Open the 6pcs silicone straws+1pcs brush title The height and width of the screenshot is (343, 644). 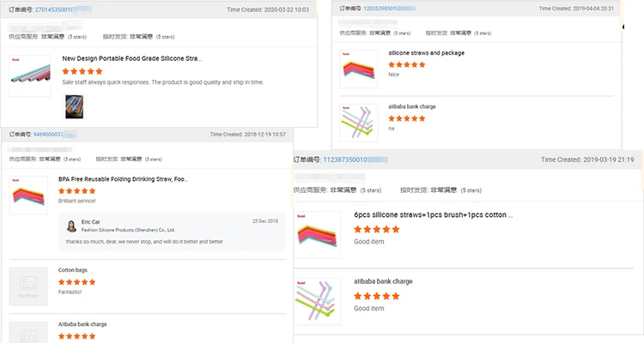[434, 215]
